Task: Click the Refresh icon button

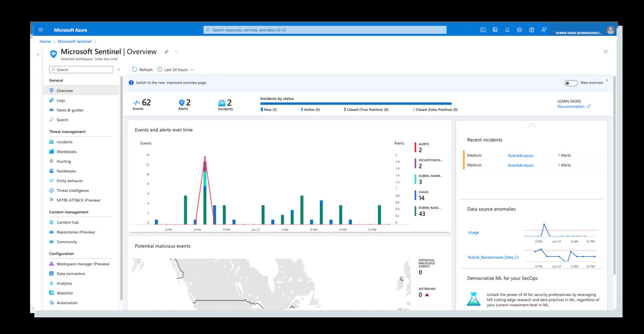Action: pyautogui.click(x=134, y=70)
